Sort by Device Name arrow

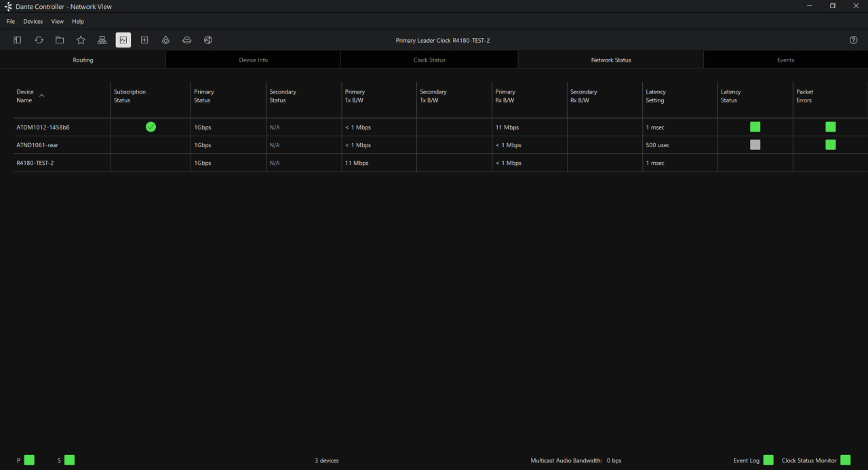point(42,96)
